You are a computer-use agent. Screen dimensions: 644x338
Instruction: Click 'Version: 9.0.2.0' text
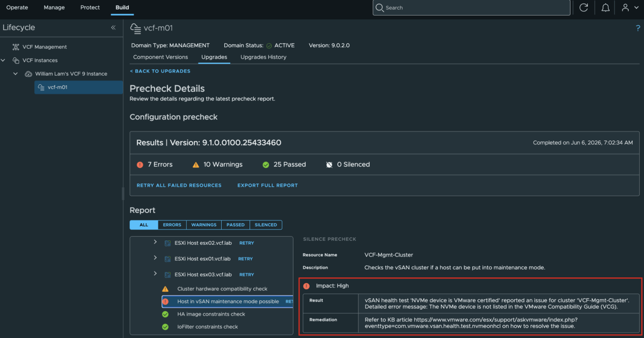328,46
